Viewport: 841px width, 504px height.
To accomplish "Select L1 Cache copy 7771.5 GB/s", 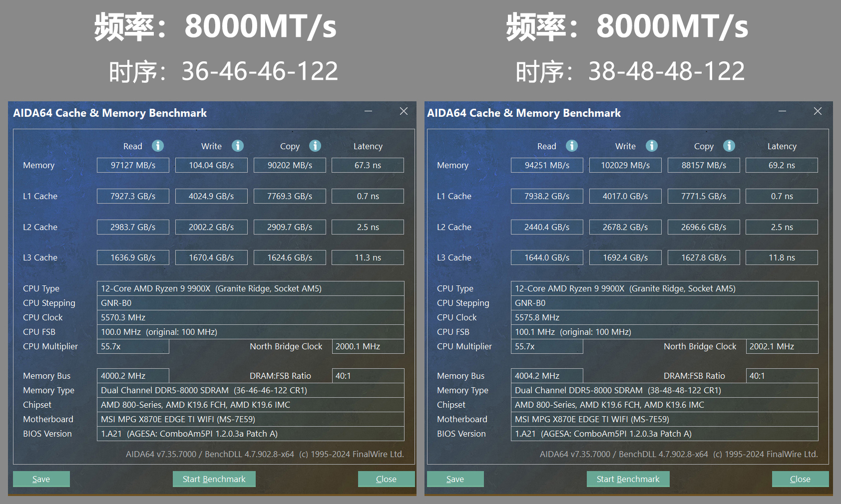I will click(704, 196).
